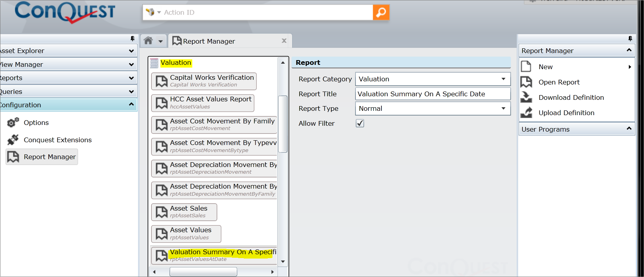Open the Report Type dropdown
Screen dimensions: 644x277
(x=433, y=108)
